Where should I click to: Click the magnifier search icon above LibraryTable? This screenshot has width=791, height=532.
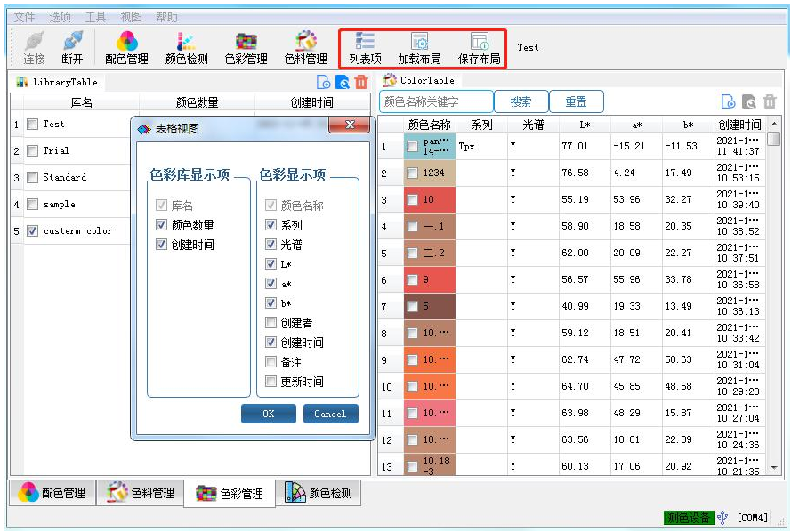341,81
